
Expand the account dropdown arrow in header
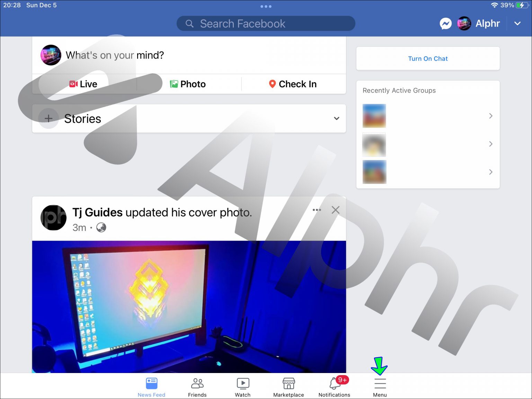point(517,24)
